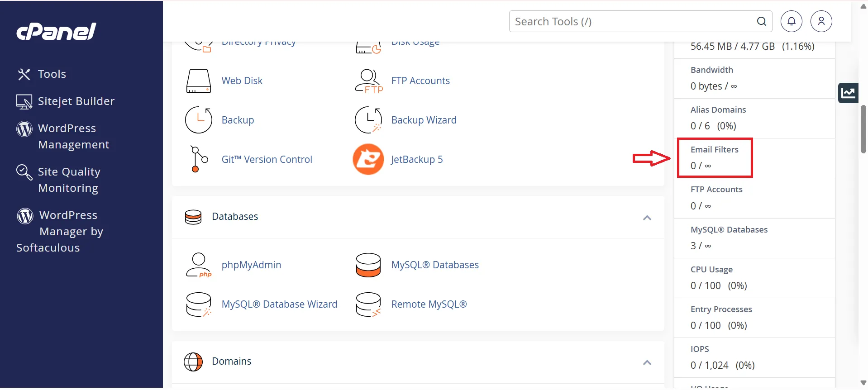868x390 pixels.
Task: Open the statistics chart side icon
Action: 848,93
